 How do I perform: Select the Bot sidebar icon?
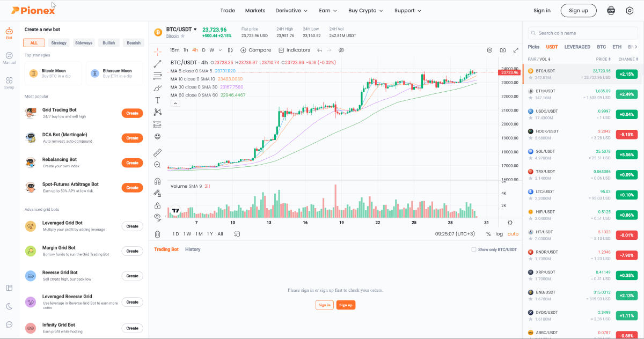pyautogui.click(x=9, y=33)
